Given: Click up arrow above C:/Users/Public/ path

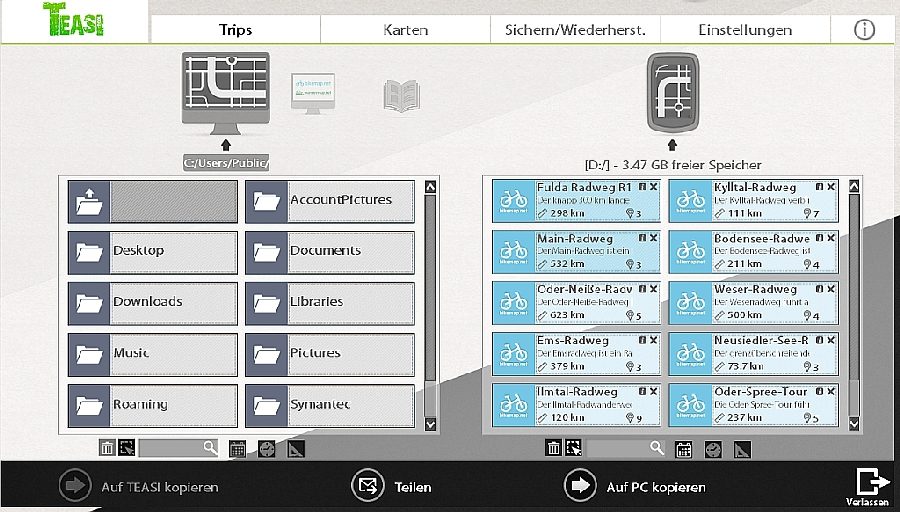Looking at the screenshot, I should [x=226, y=145].
